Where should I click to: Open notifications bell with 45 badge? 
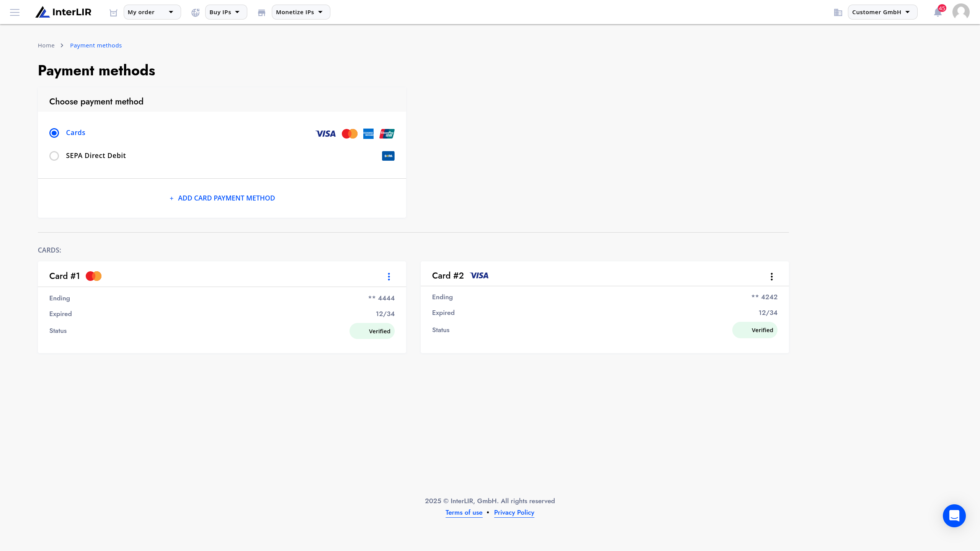coord(939,12)
